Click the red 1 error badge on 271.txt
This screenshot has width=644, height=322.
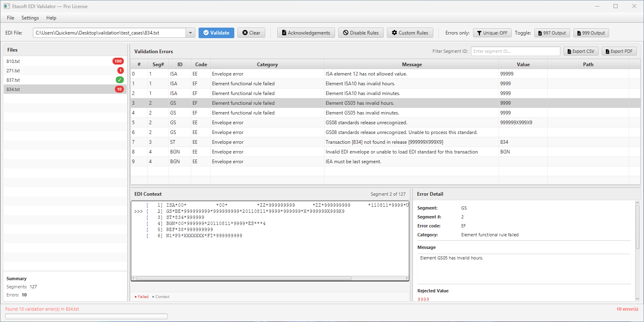pos(121,71)
